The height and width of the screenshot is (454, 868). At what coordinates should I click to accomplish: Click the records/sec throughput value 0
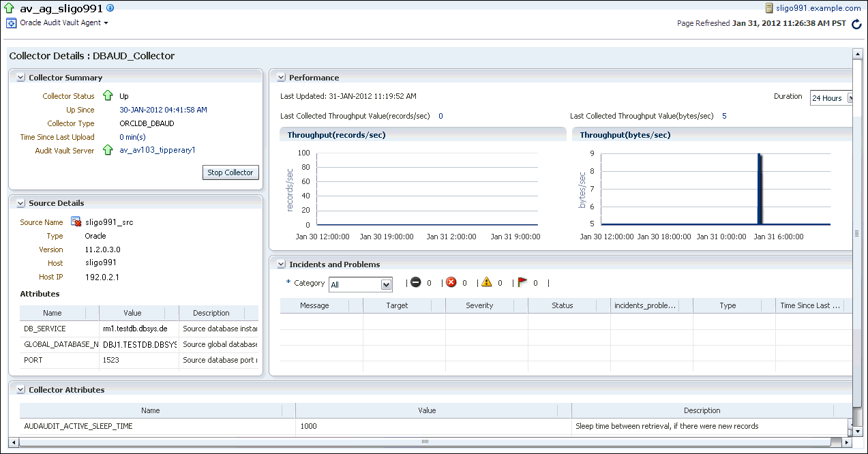[440, 116]
